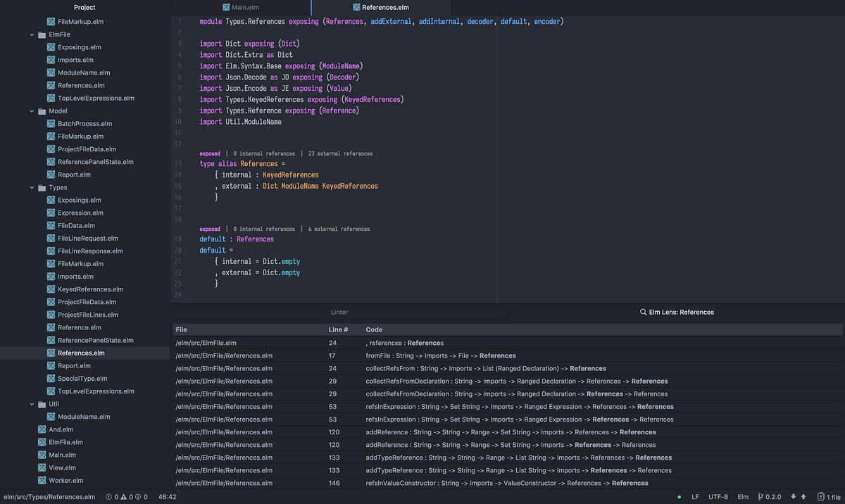845x504 pixels.
Task: Click the git branch 0.2.0 indicator
Action: tap(769, 496)
